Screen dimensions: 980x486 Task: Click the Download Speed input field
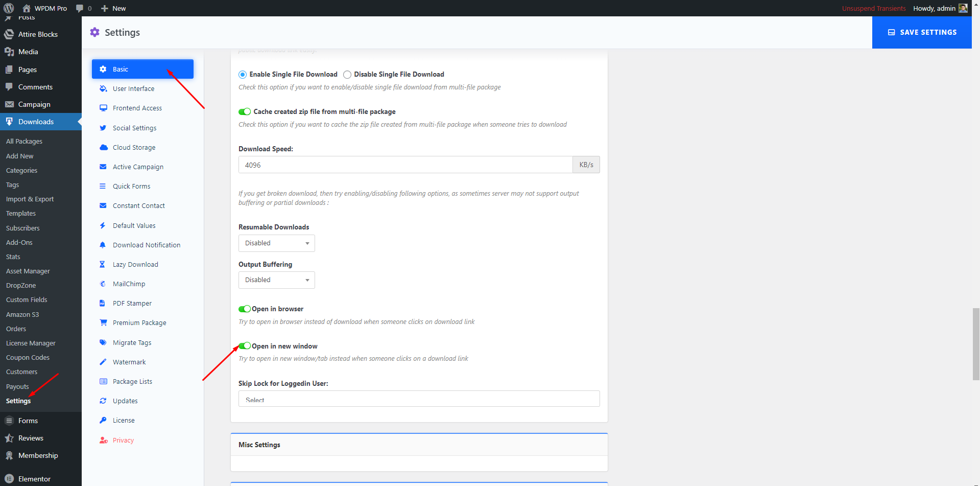(x=405, y=165)
